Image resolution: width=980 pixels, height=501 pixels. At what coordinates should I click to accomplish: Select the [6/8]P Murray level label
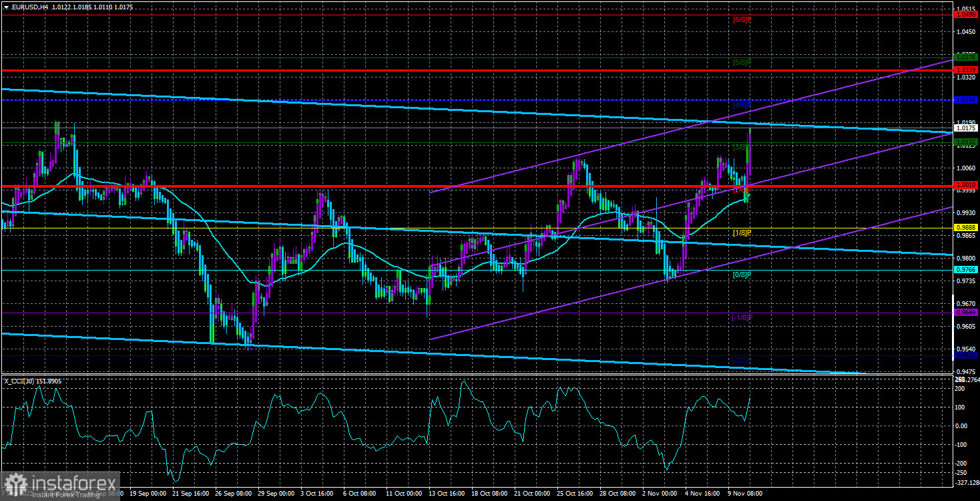point(742,19)
